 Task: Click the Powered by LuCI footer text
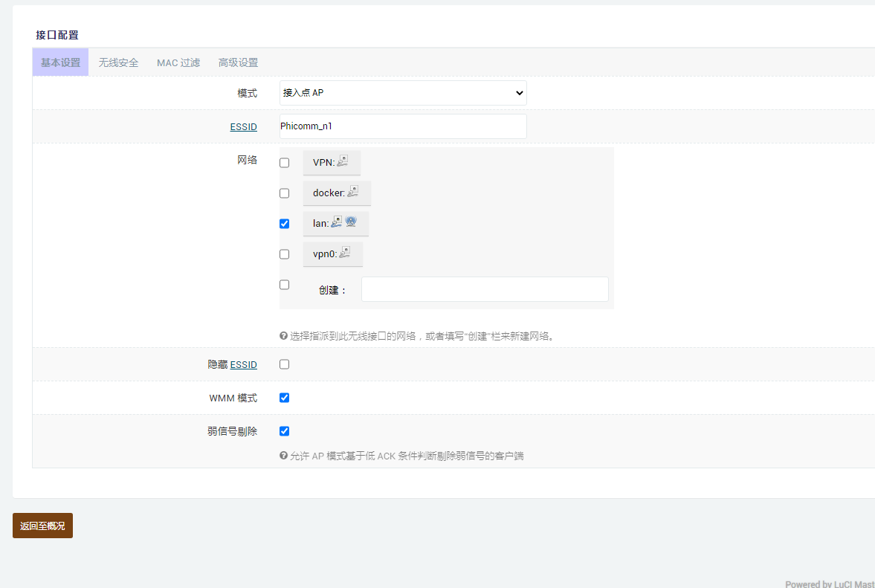point(830,584)
